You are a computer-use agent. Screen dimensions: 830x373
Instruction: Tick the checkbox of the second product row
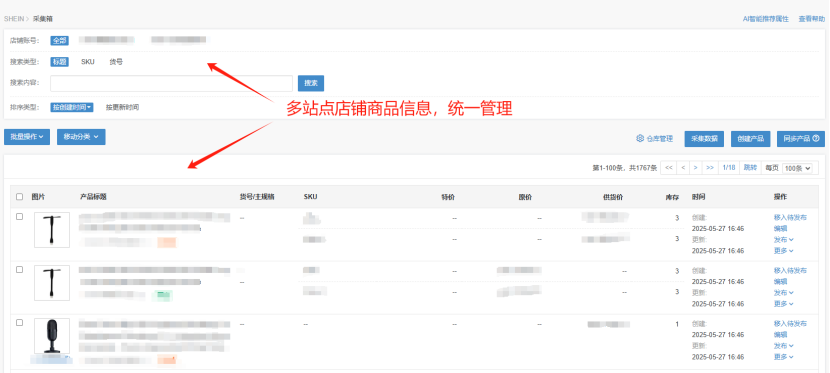(x=20, y=269)
